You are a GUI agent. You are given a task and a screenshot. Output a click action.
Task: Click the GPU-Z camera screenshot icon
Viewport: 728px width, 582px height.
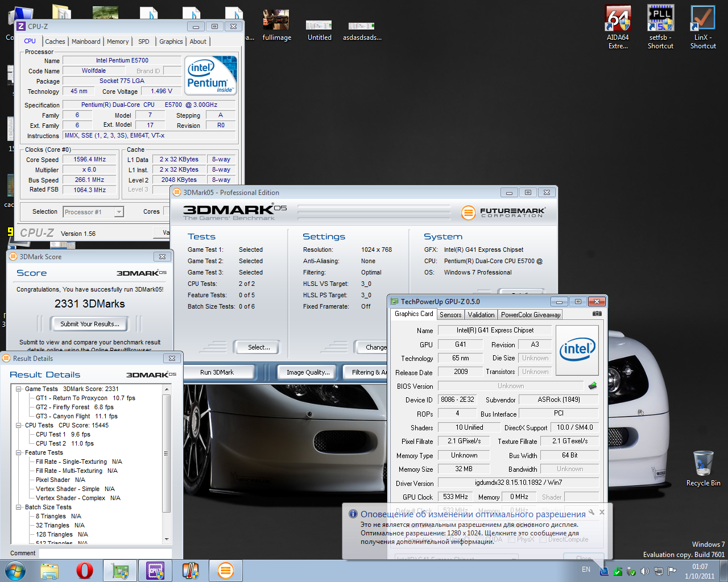tap(597, 313)
